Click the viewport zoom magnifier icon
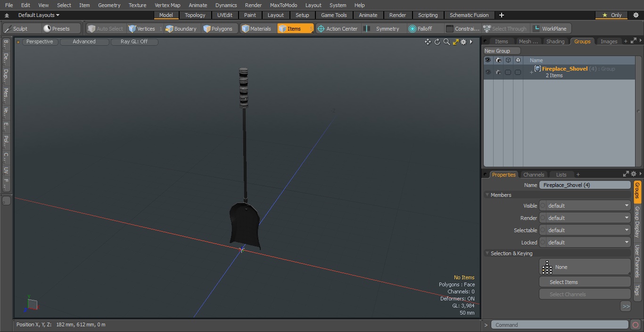This screenshot has height=332, width=644. coord(446,42)
